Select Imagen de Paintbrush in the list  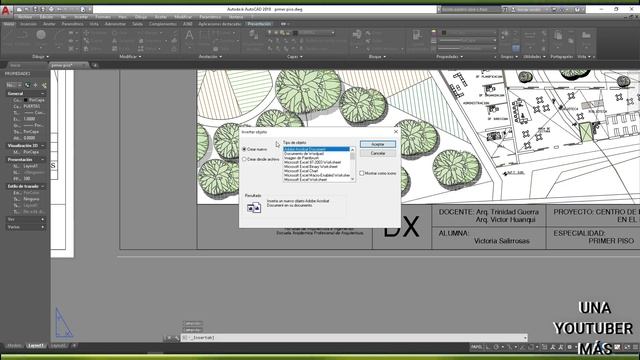click(x=316, y=158)
